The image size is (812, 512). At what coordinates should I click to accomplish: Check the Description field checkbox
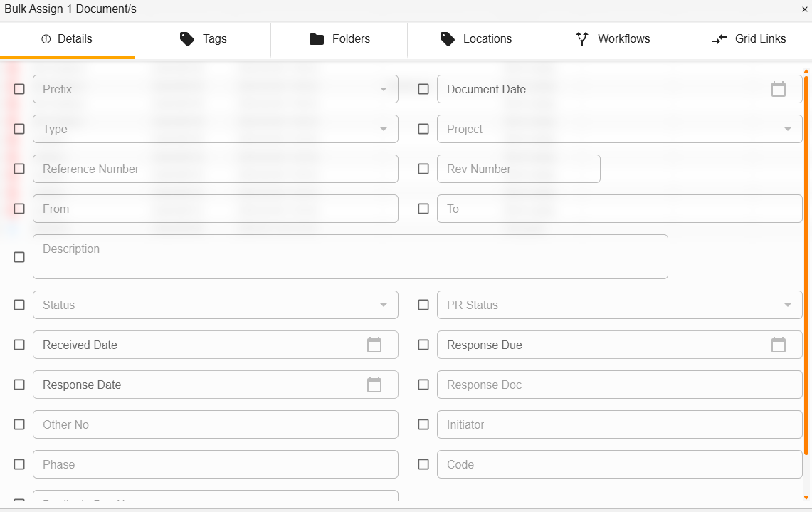(19, 256)
